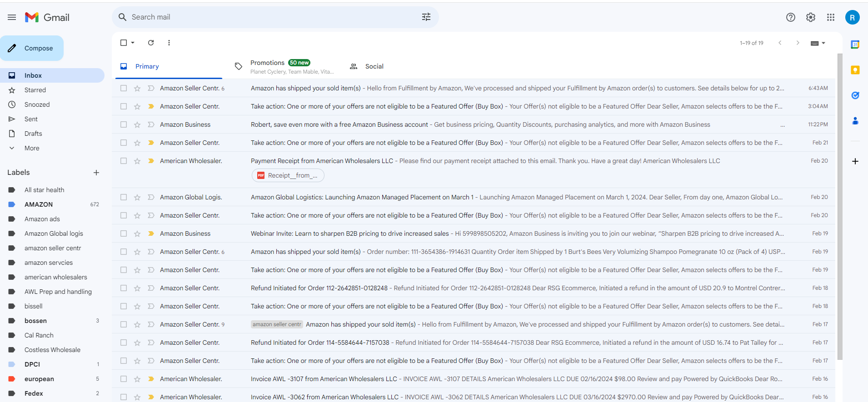The width and height of the screenshot is (868, 402).
Task: Open Webinar Invite B2B pricing email
Action: [x=474, y=233]
